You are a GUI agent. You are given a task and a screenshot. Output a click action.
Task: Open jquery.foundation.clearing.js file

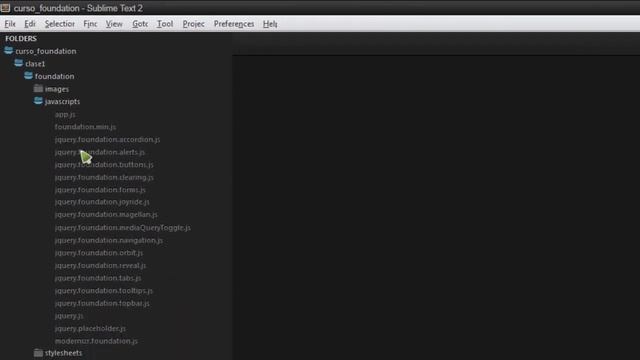tap(104, 178)
